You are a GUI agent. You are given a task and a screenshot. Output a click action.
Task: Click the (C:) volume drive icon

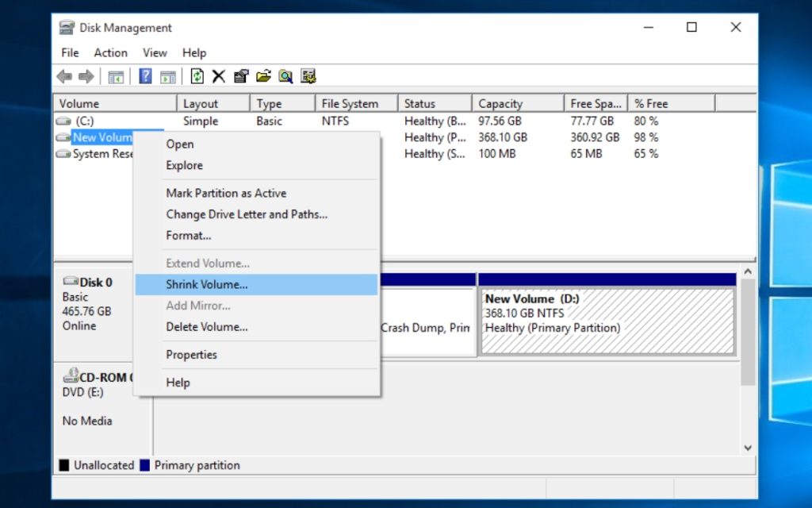click(x=63, y=121)
